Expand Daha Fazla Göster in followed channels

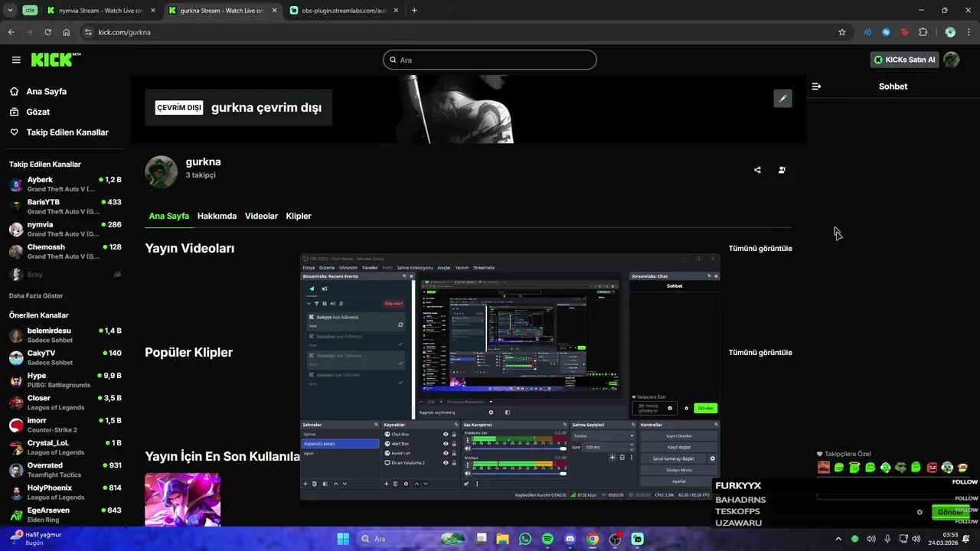pyautogui.click(x=36, y=295)
